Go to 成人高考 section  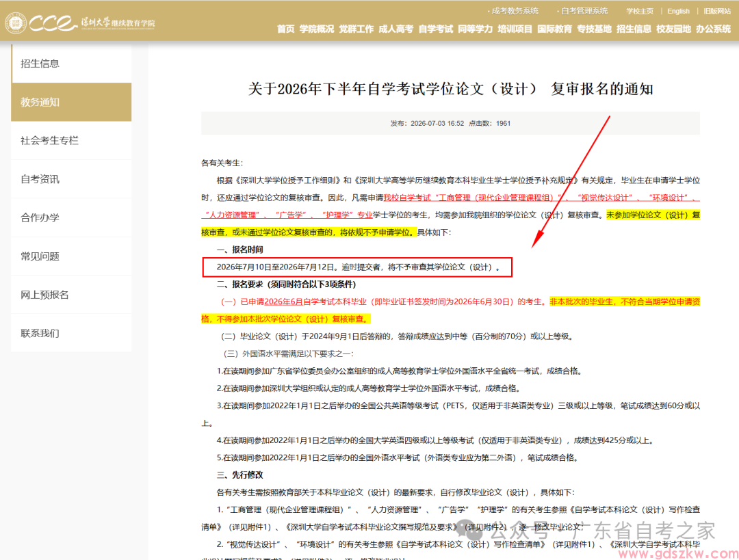tap(396, 29)
